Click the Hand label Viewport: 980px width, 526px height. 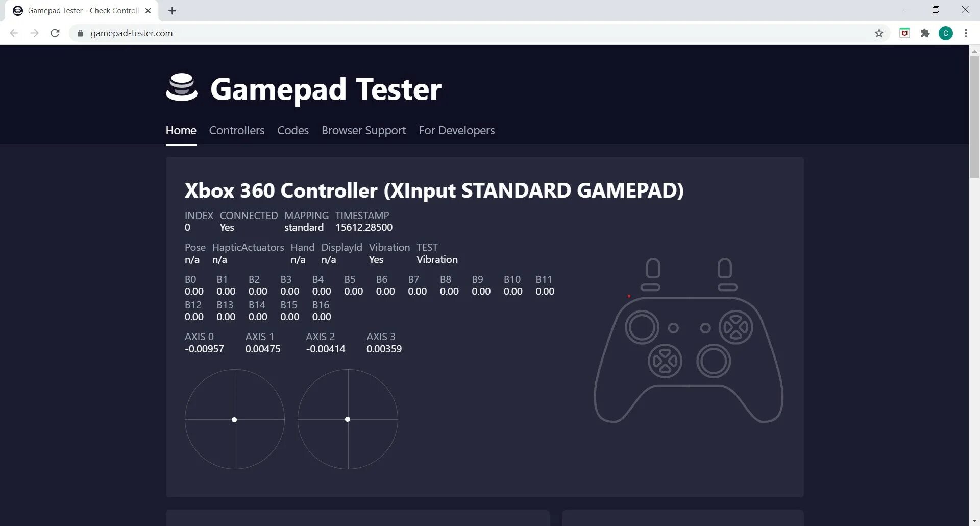pos(303,247)
